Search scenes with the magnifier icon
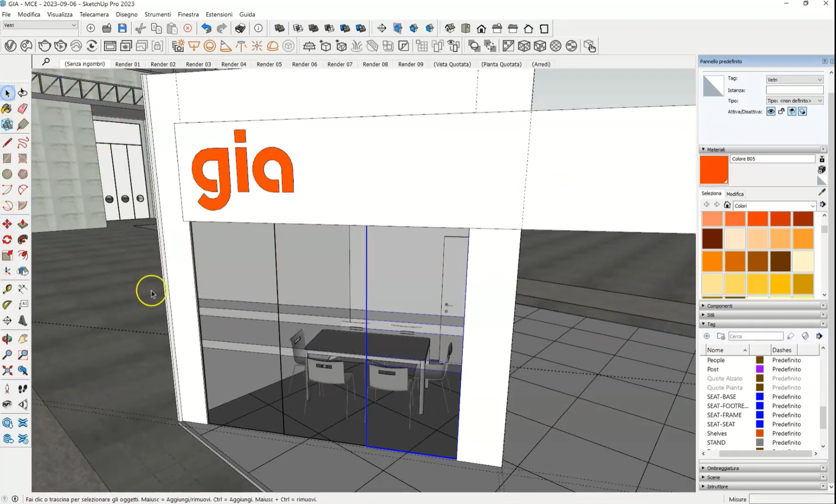Viewport: 836px width, 504px height. click(x=46, y=62)
